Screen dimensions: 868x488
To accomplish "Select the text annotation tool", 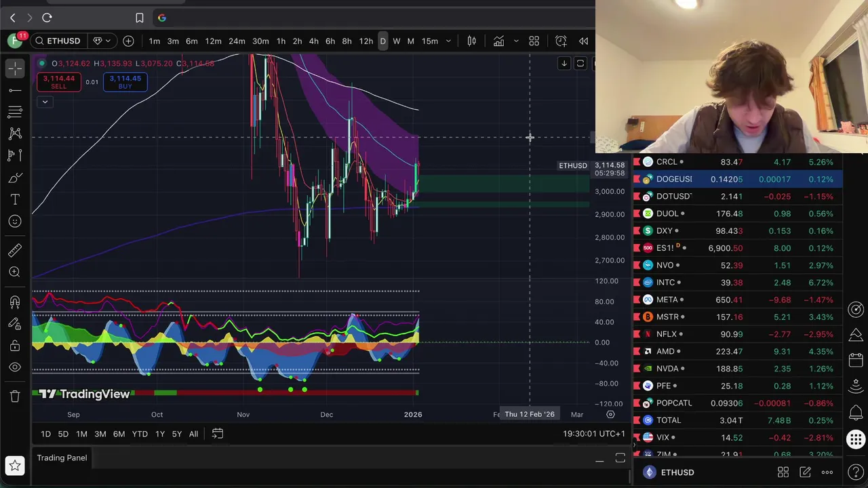I will (x=15, y=199).
